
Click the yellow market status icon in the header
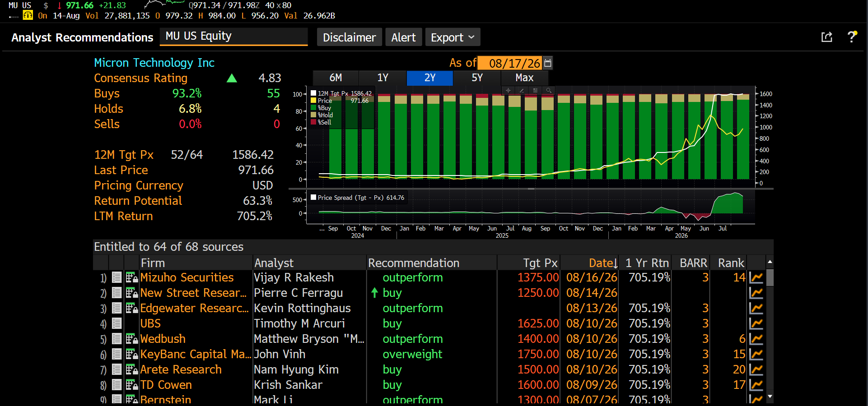(28, 15)
